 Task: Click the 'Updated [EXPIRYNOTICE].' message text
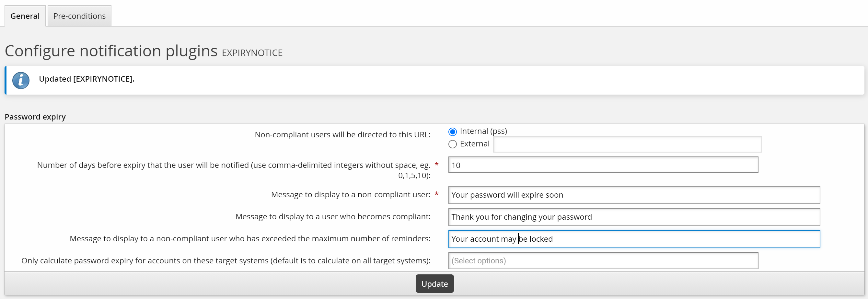tap(87, 79)
